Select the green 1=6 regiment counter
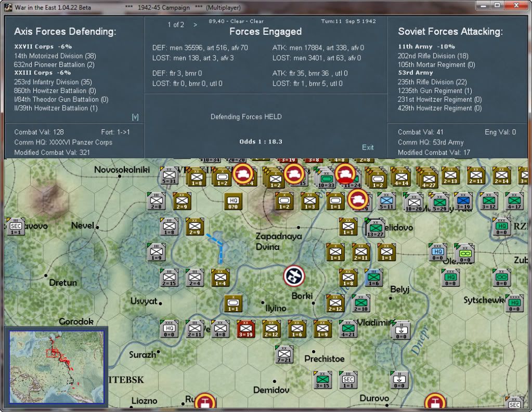 click(x=373, y=278)
